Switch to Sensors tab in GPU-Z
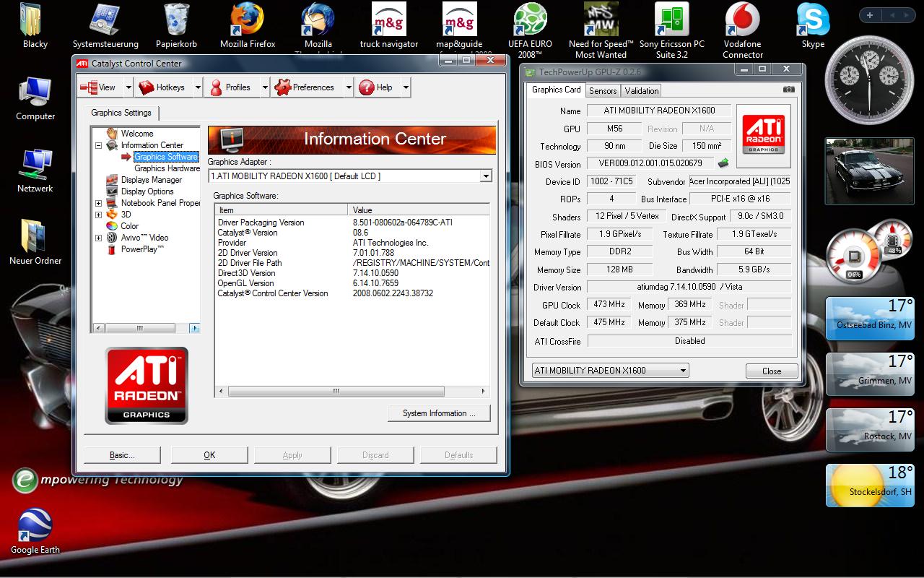924x578 pixels. point(603,91)
